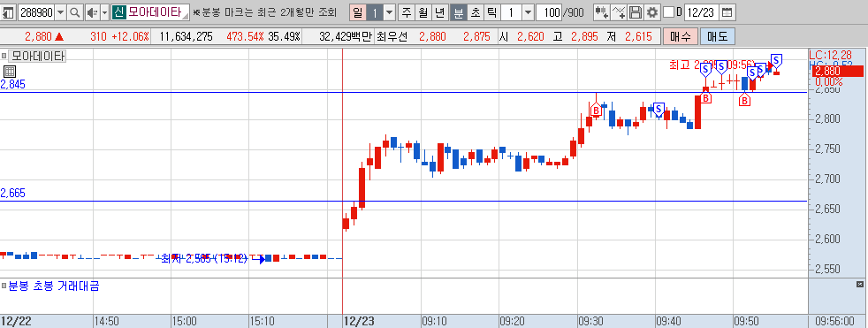
Task: Click the 매도 sell button
Action: coord(718,37)
